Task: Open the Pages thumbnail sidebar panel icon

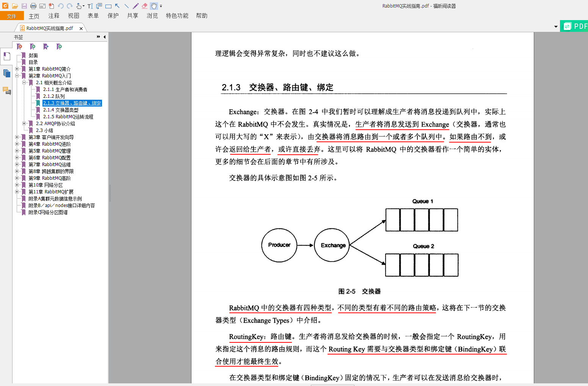Action: tap(7, 73)
